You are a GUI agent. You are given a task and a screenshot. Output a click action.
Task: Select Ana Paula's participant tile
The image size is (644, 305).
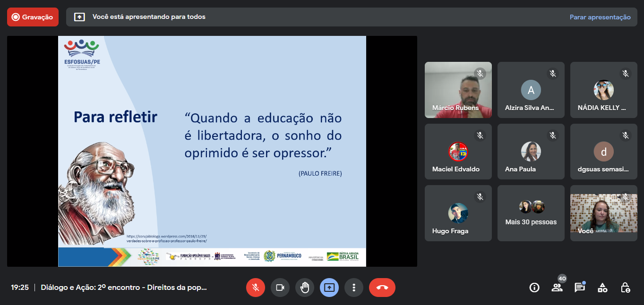531,152
